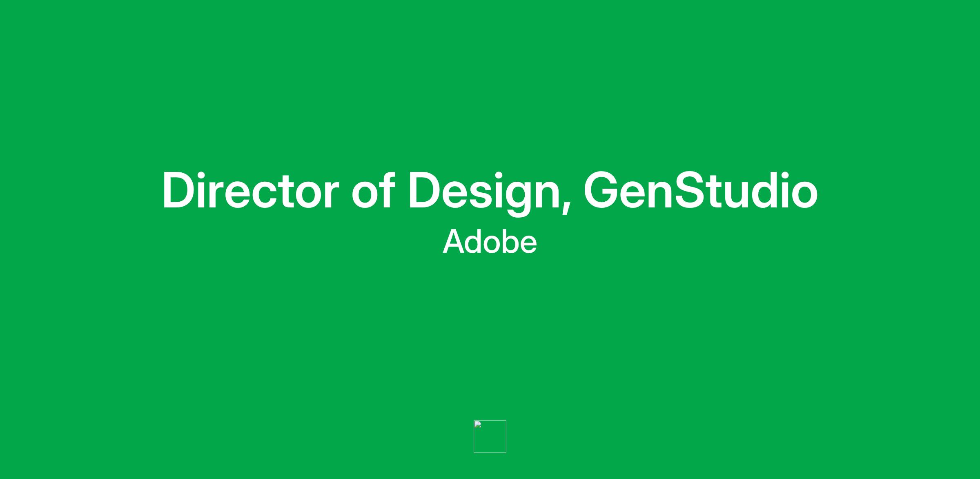Click the letter "G" starting "GenStudio"
Screen dimensions: 980x479
601,191
